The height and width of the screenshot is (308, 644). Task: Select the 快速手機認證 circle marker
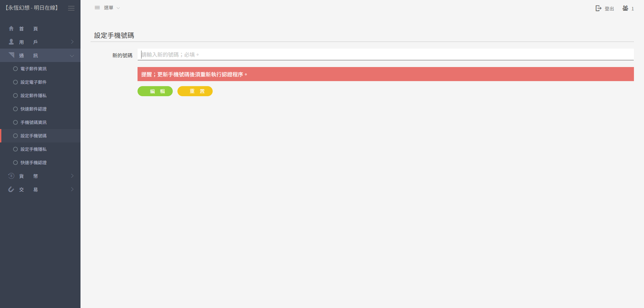[15, 163]
